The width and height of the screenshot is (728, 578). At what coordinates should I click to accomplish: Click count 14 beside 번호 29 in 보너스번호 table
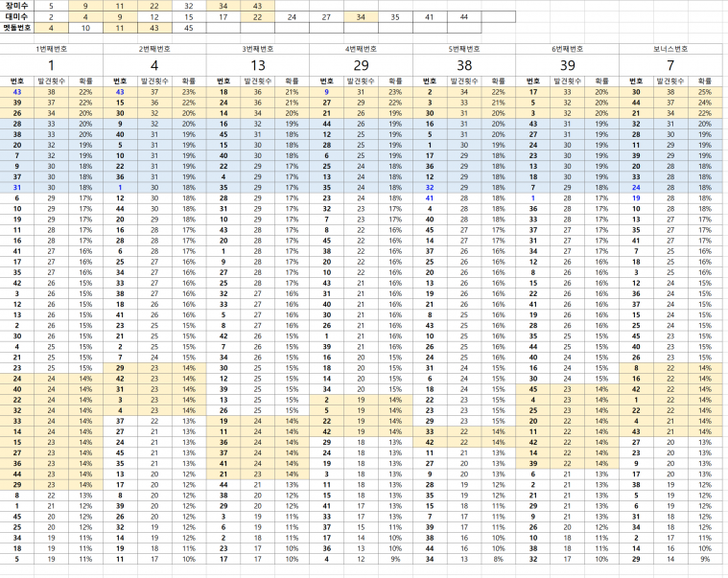click(670, 559)
